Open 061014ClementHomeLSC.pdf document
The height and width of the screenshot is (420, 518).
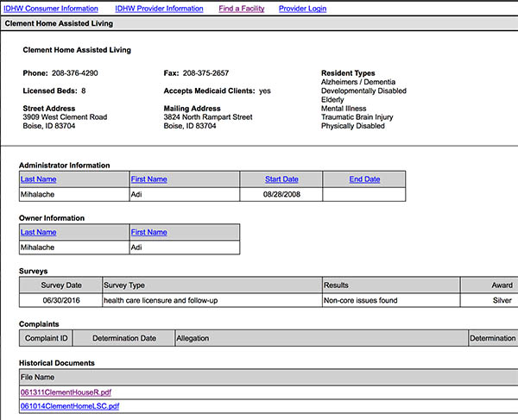click(70, 406)
